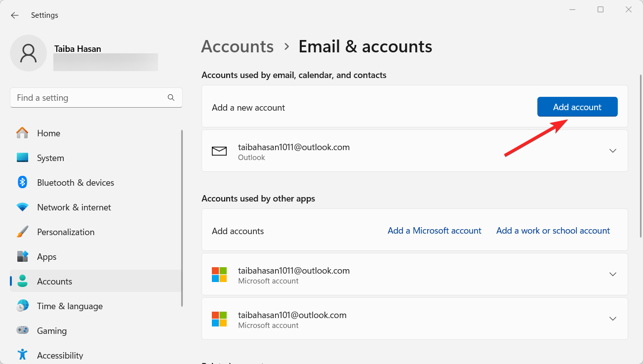Open the user profile avatar picture
Viewport: 643px width, 364px height.
coord(29,53)
